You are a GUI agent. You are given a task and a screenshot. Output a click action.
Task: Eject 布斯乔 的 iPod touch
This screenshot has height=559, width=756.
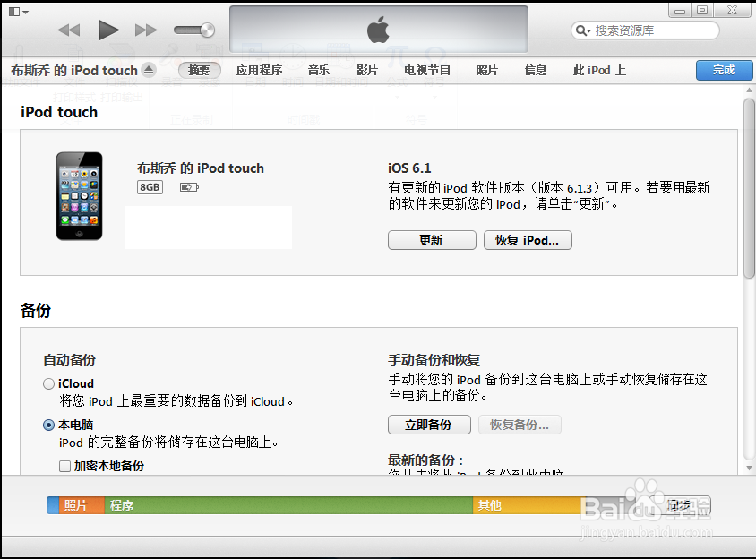(x=149, y=70)
